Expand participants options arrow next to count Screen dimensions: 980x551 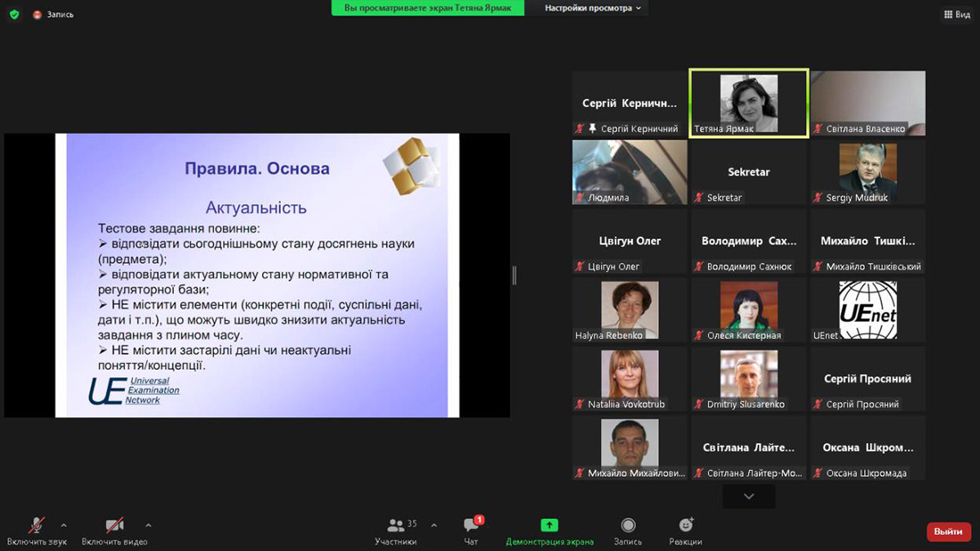434,525
